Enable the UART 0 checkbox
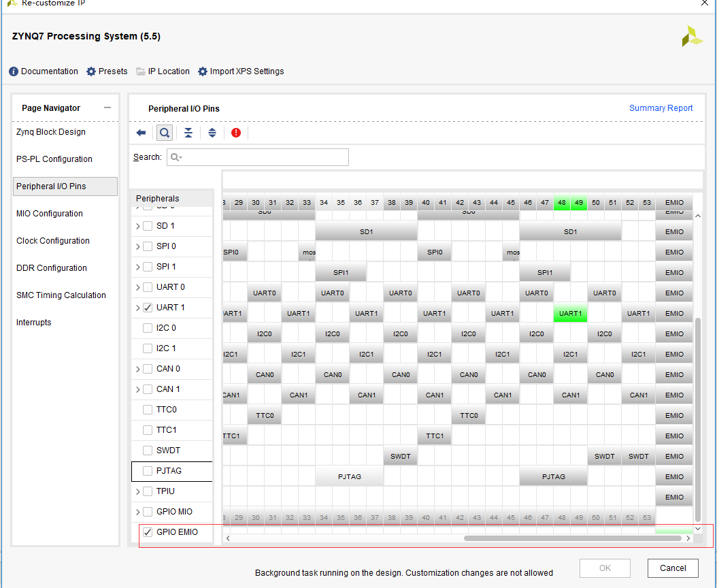717x588 pixels. 147,287
